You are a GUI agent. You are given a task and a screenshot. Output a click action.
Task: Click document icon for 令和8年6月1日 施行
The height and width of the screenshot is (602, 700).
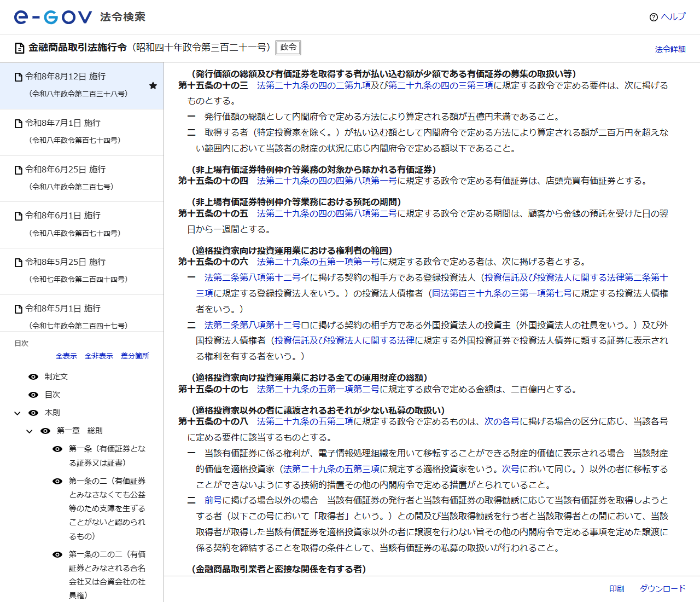coord(19,216)
